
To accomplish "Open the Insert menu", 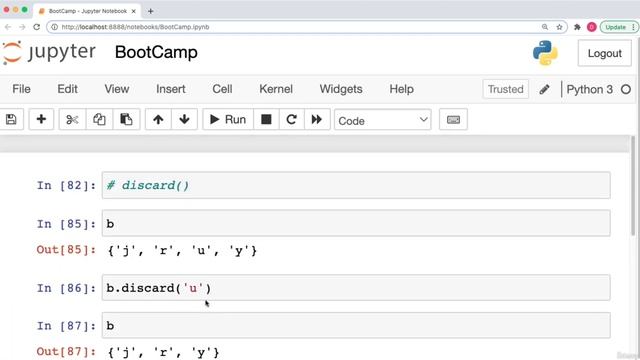I will (171, 89).
